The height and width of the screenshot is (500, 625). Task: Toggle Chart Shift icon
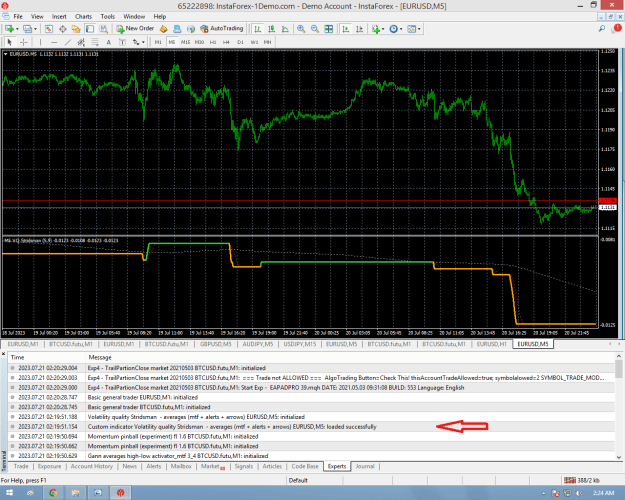(359, 29)
